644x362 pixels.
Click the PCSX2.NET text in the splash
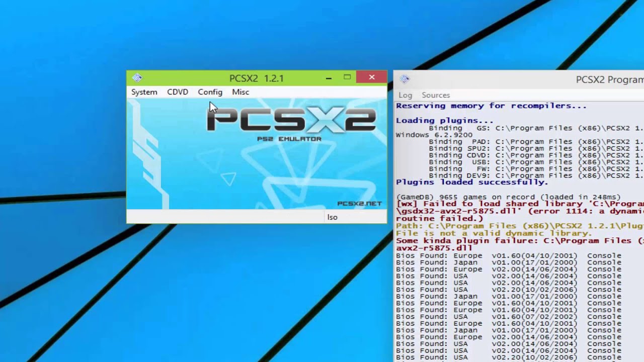(359, 204)
